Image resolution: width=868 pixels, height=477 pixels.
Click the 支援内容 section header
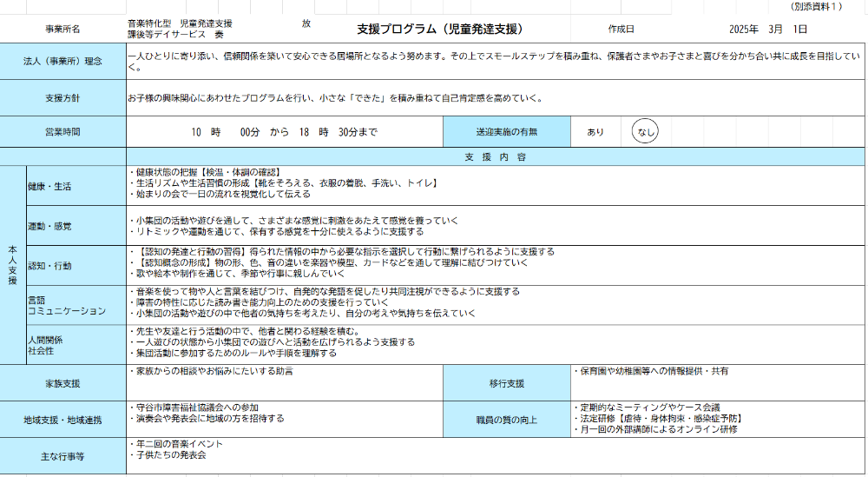(x=495, y=157)
